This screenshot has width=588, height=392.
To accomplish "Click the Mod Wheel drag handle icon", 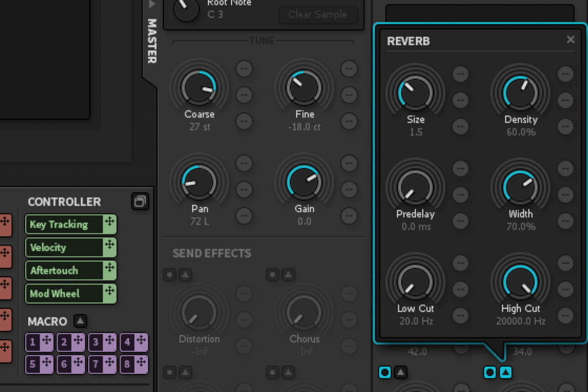I will coord(109,292).
